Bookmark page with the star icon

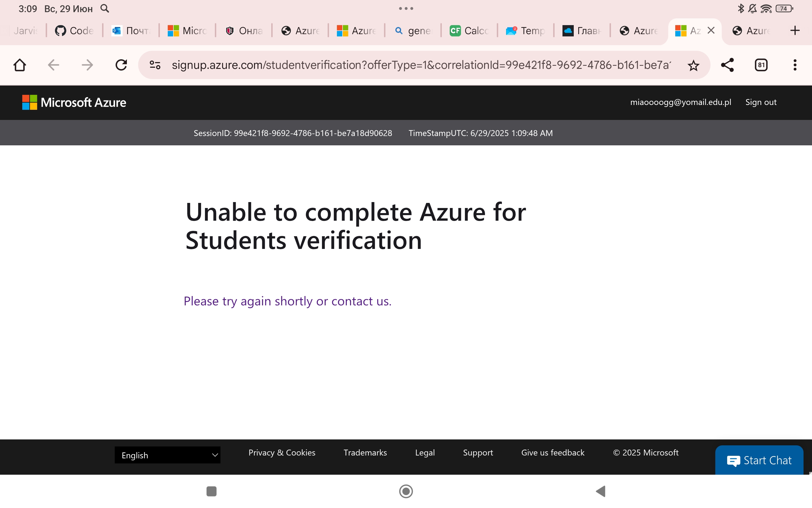(x=693, y=65)
